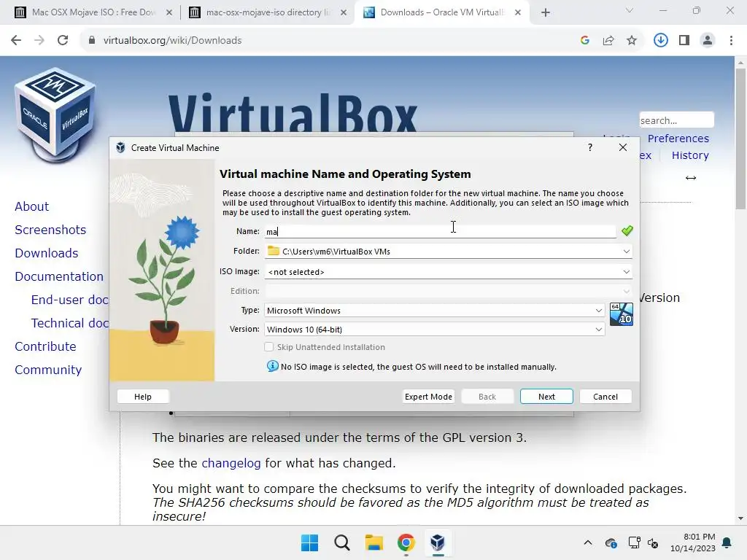Toggle the Chrome side panel icon
747x560 pixels.
pos(684,41)
